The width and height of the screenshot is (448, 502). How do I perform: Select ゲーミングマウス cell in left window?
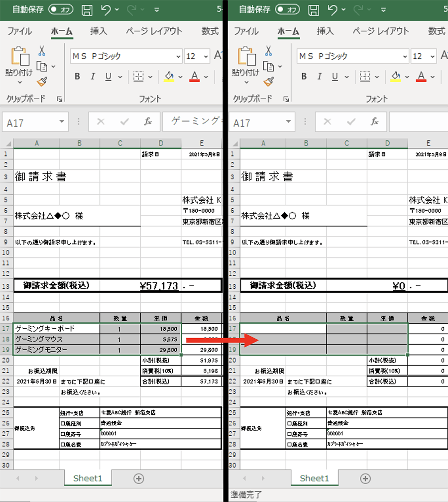tap(57, 339)
